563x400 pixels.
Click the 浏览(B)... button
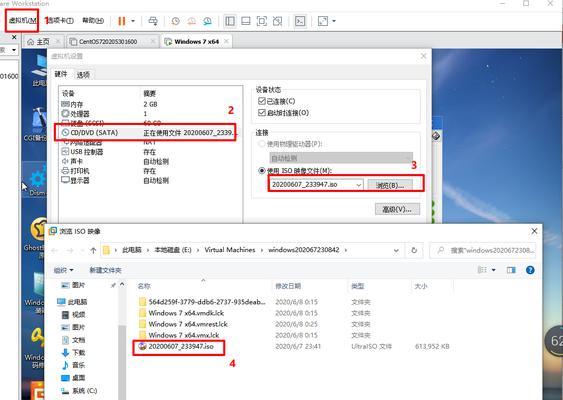(390, 185)
